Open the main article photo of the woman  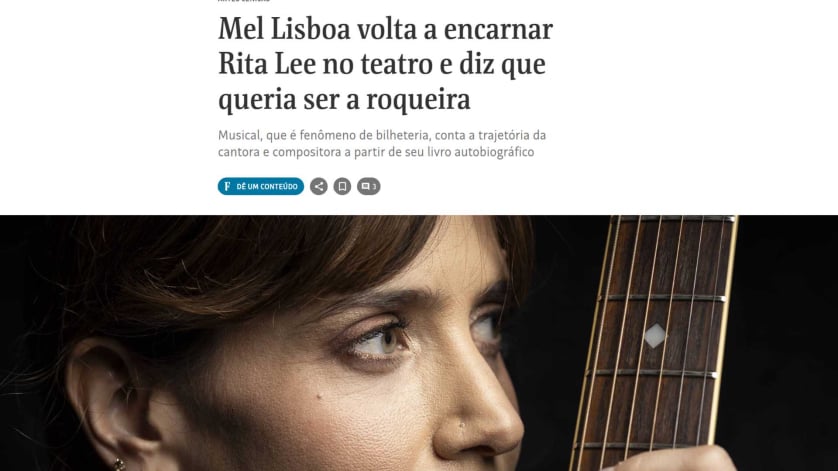419,343
